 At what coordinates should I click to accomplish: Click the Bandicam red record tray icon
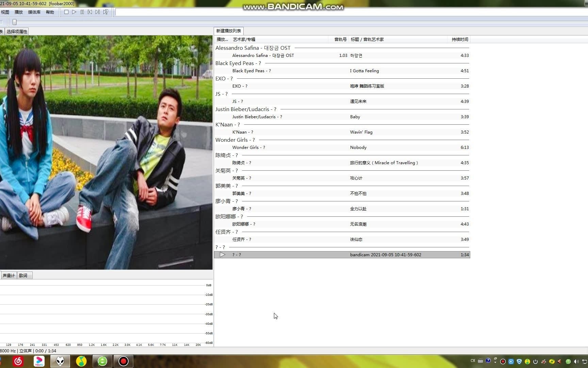click(503, 362)
